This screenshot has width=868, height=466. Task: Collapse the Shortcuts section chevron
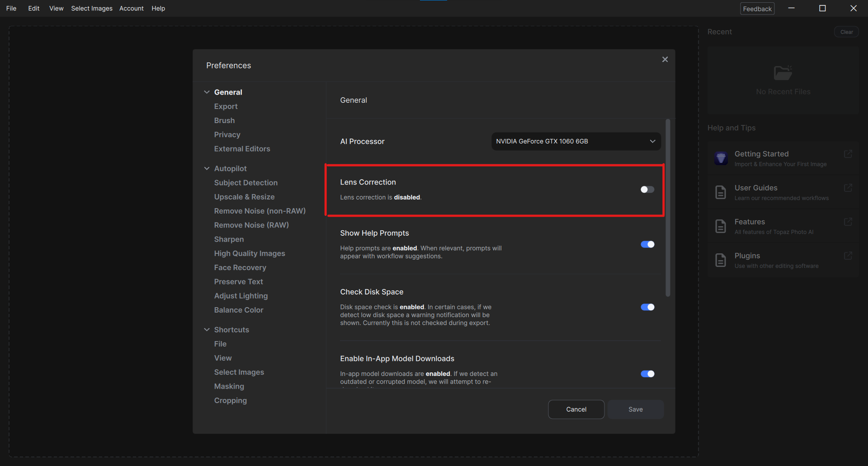point(207,329)
